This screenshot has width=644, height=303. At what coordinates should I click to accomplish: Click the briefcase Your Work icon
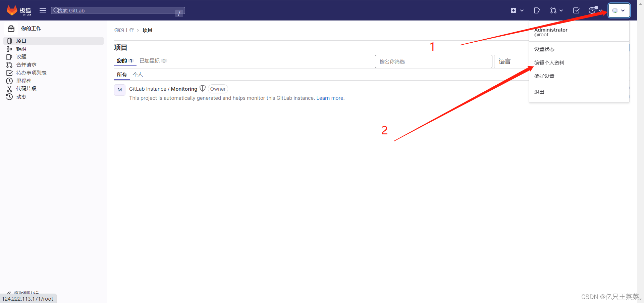click(11, 29)
